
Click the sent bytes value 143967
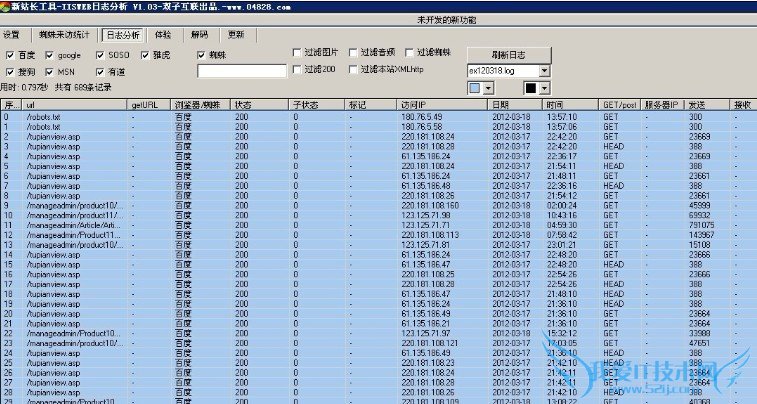point(701,235)
